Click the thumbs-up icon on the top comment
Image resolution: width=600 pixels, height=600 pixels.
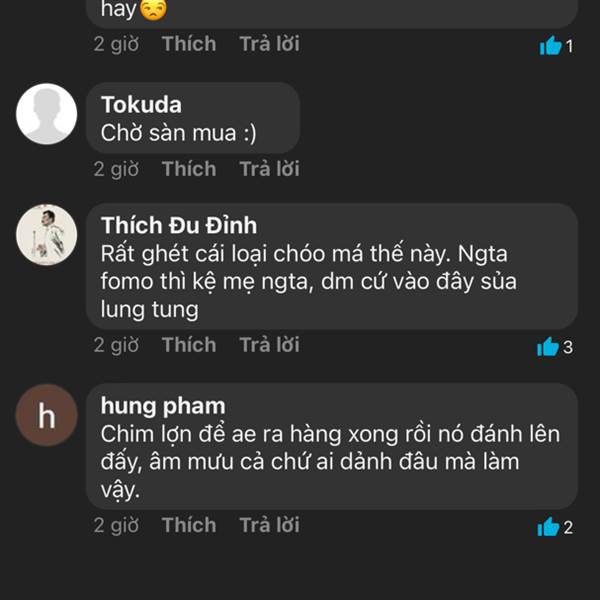(549, 46)
